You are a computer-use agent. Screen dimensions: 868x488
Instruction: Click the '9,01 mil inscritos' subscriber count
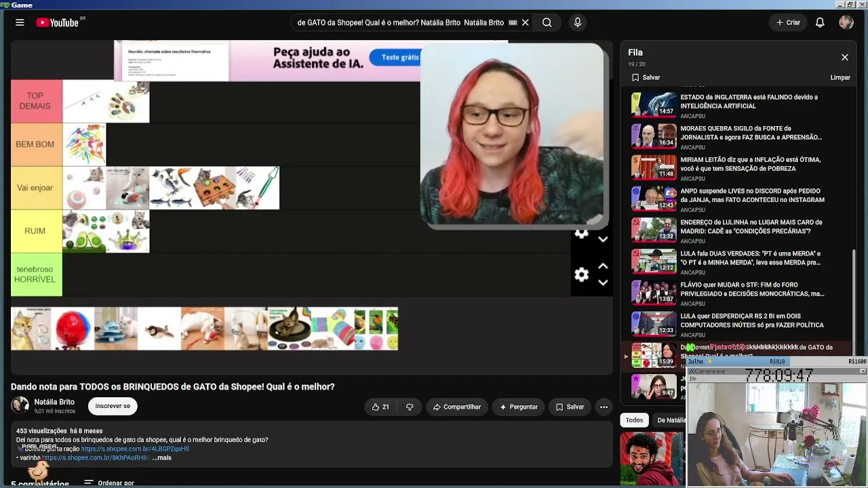coord(55,411)
